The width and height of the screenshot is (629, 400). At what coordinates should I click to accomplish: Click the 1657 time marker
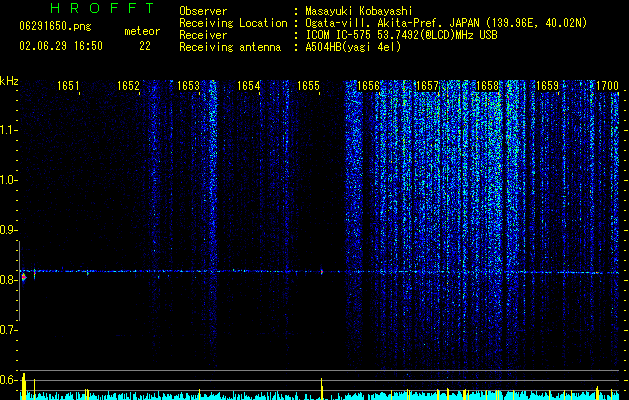[x=428, y=86]
